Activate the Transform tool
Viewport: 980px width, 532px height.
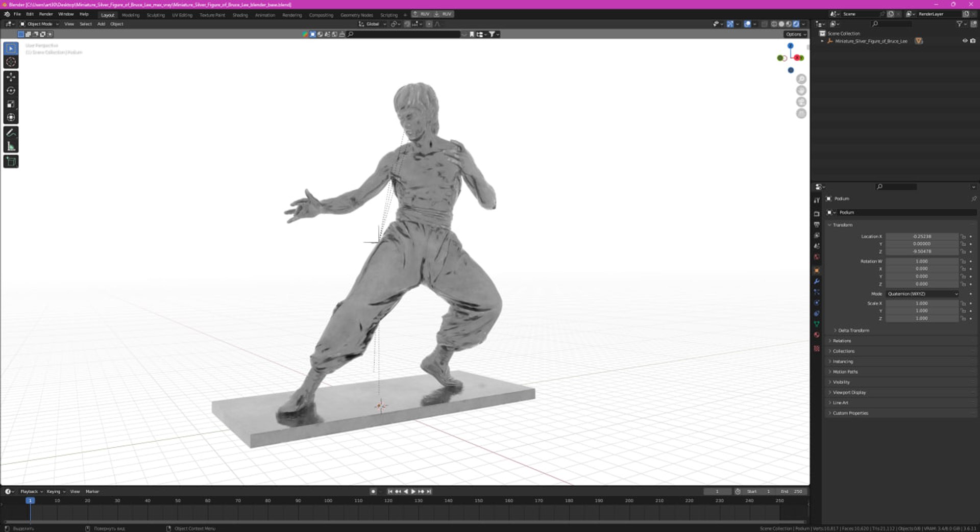click(11, 117)
